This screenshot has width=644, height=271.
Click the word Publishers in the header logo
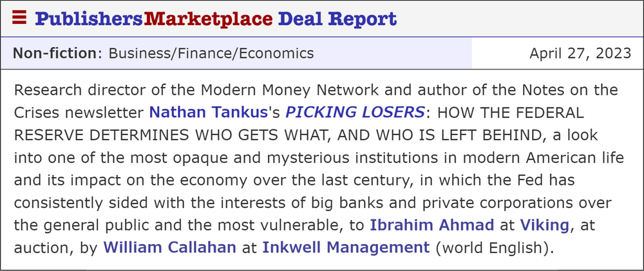pyautogui.click(x=89, y=19)
